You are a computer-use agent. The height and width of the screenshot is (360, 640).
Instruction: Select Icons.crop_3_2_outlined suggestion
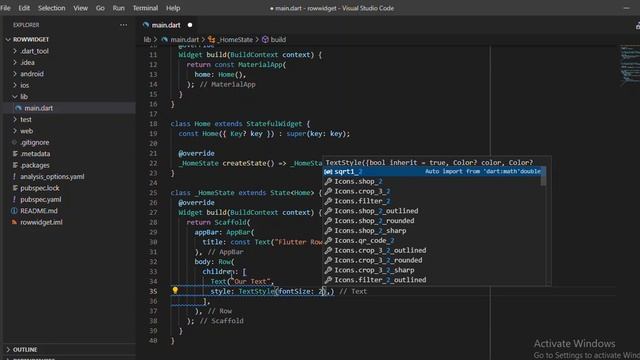(433, 250)
